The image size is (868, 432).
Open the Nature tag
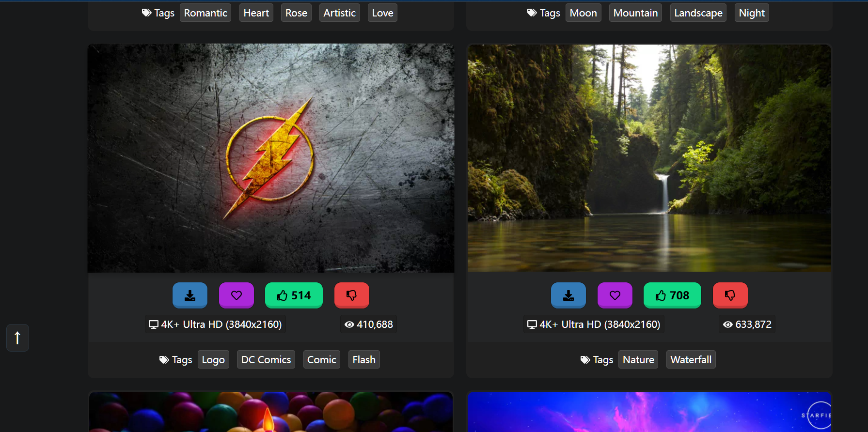[638, 359]
